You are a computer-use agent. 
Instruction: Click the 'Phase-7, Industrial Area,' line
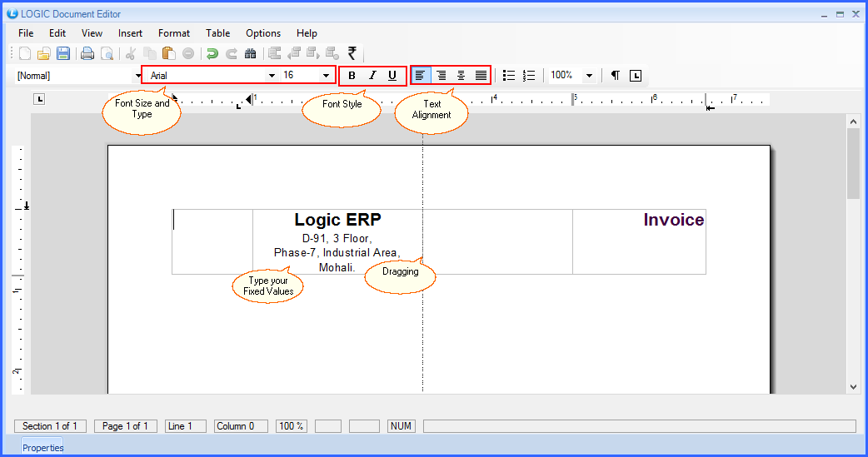(x=337, y=253)
